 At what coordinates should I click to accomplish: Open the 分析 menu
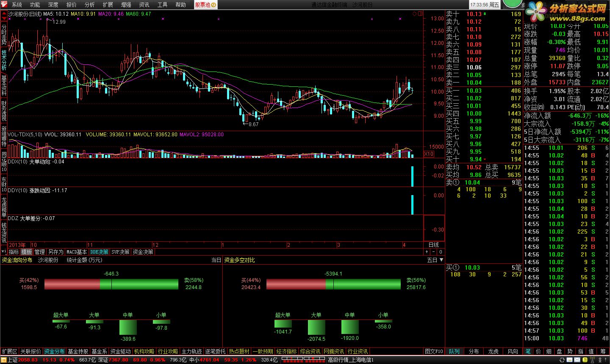(x=89, y=5)
